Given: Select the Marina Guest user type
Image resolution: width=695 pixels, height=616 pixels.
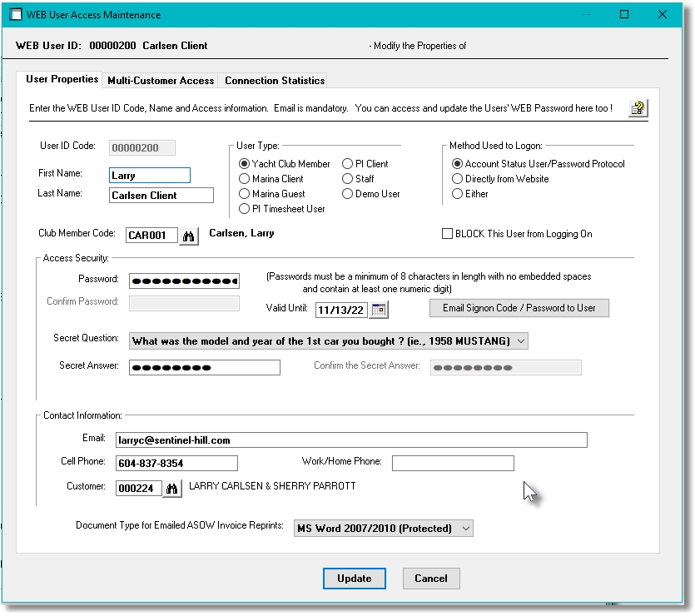Looking at the screenshot, I should pos(245,193).
